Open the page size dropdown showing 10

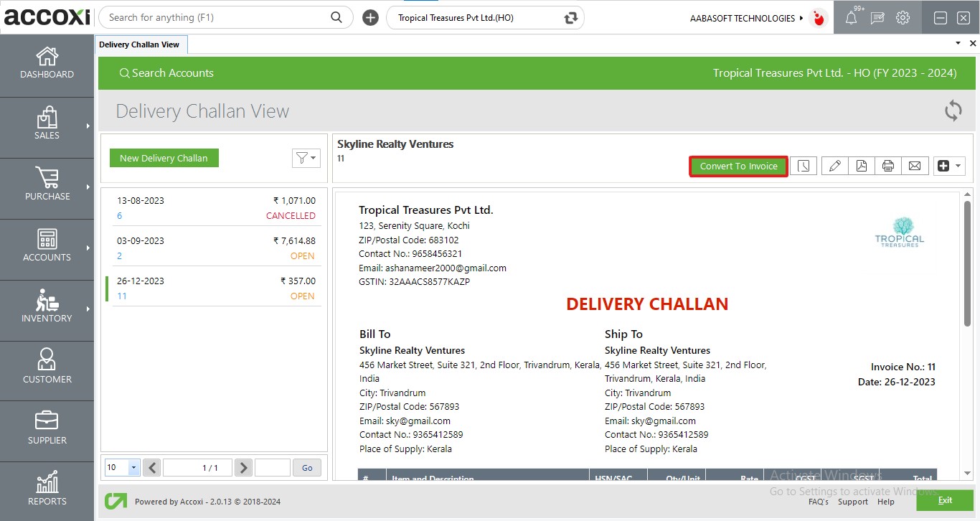[x=123, y=468]
